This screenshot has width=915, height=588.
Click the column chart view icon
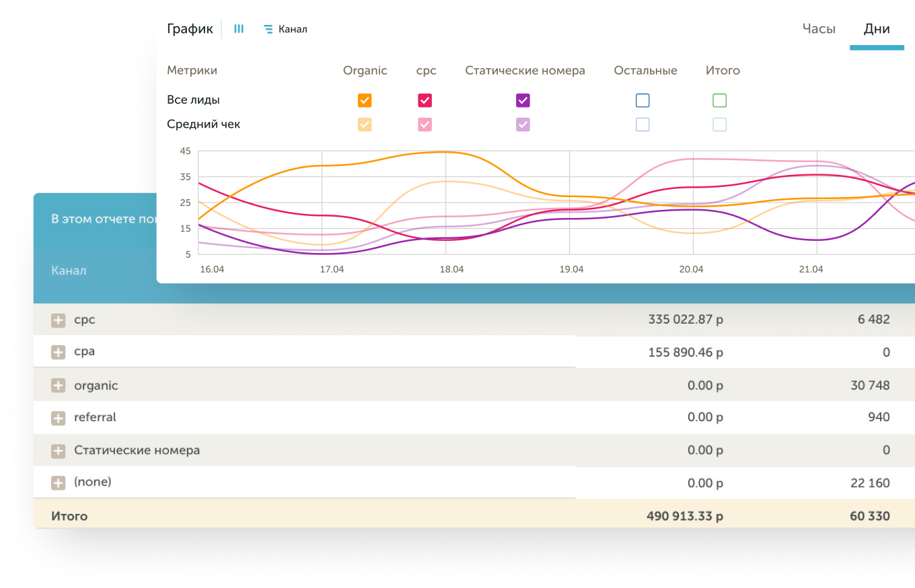point(239,29)
